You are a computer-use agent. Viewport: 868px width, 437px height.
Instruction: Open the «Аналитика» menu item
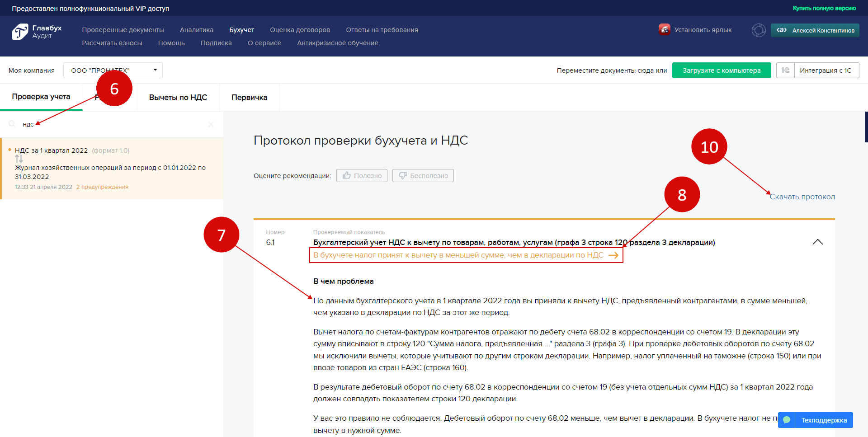pyautogui.click(x=196, y=30)
